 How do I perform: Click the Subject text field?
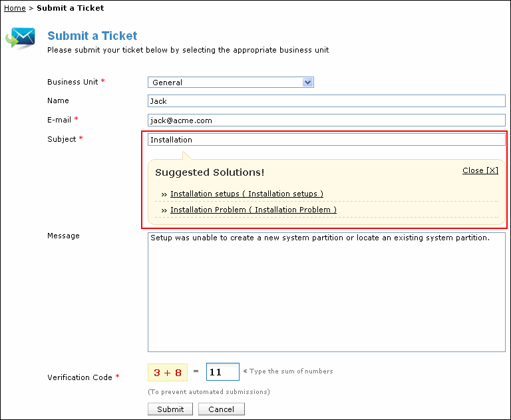pos(326,140)
